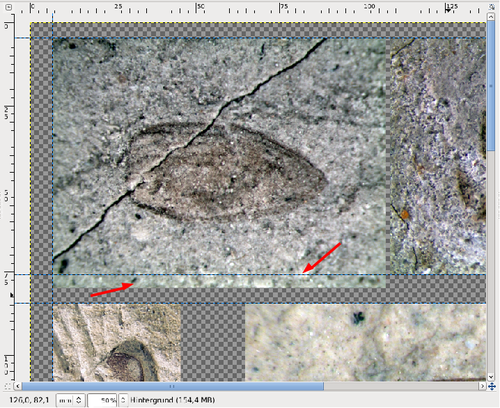
Task: Click the pointer coordinates readout 126,0, 82,1
Action: click(29, 400)
